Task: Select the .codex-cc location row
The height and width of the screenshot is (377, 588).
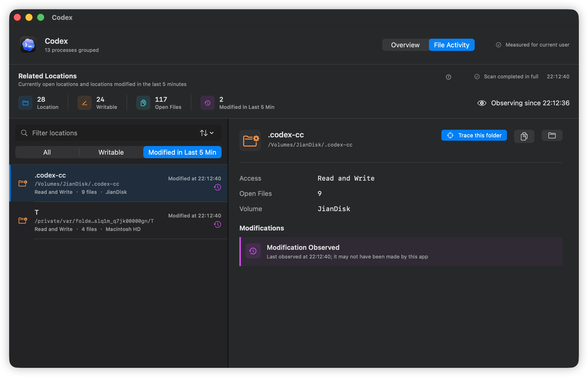Action: (119, 183)
